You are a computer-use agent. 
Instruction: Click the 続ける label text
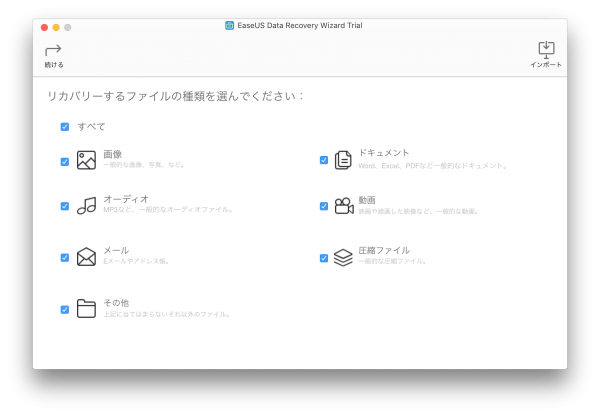pos(54,65)
